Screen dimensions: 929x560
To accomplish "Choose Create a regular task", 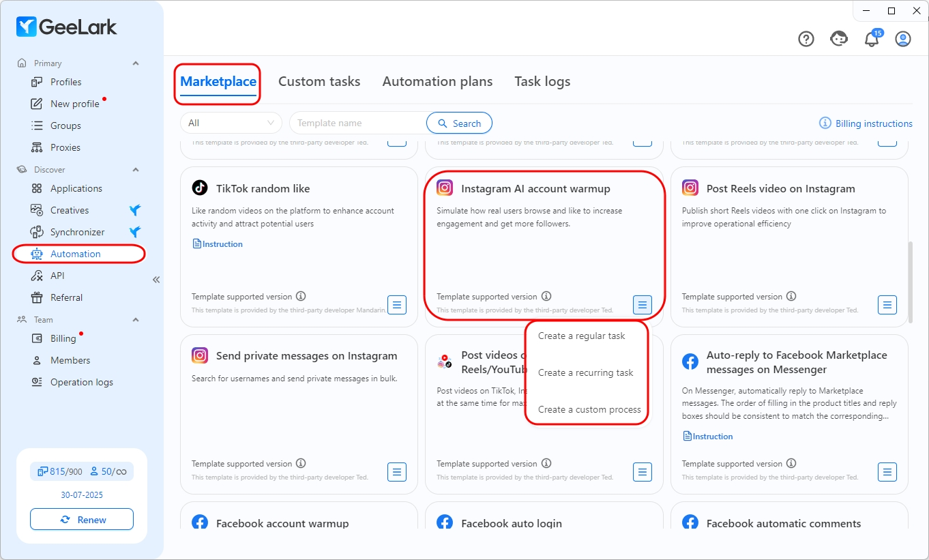I will click(582, 336).
